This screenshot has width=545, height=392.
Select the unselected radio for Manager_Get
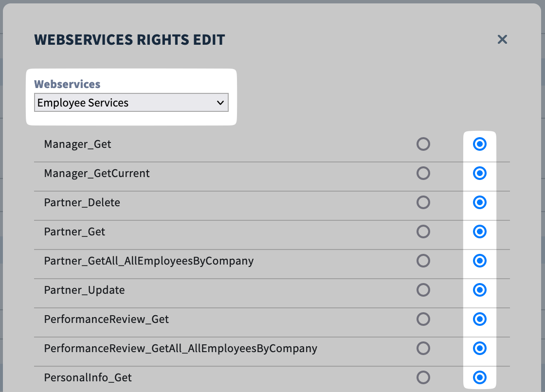423,144
